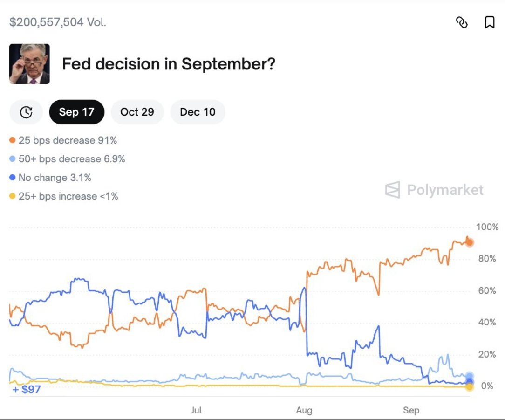This screenshot has height=420, width=505.
Task: Click the Polymarket logo watermark
Action: coord(434,190)
